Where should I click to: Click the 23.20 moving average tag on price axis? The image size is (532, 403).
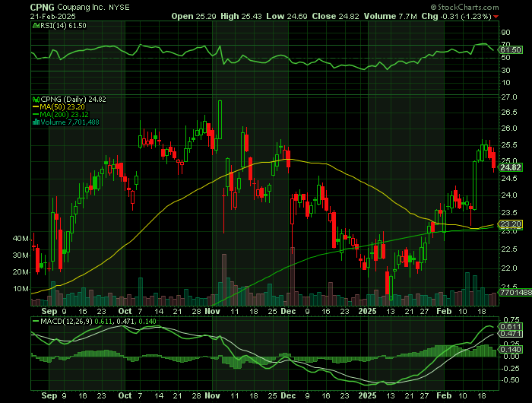click(x=510, y=224)
